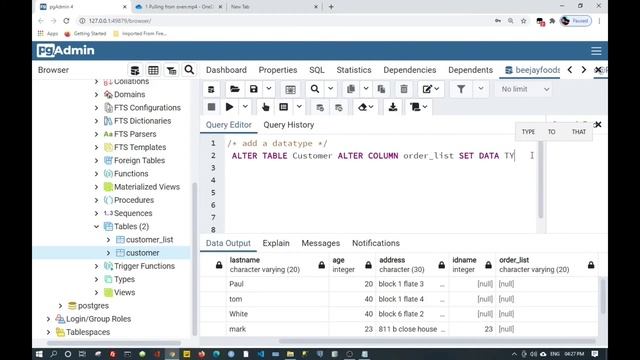Click the Explain hand icon
This screenshot has height=360, width=640.
265,107
